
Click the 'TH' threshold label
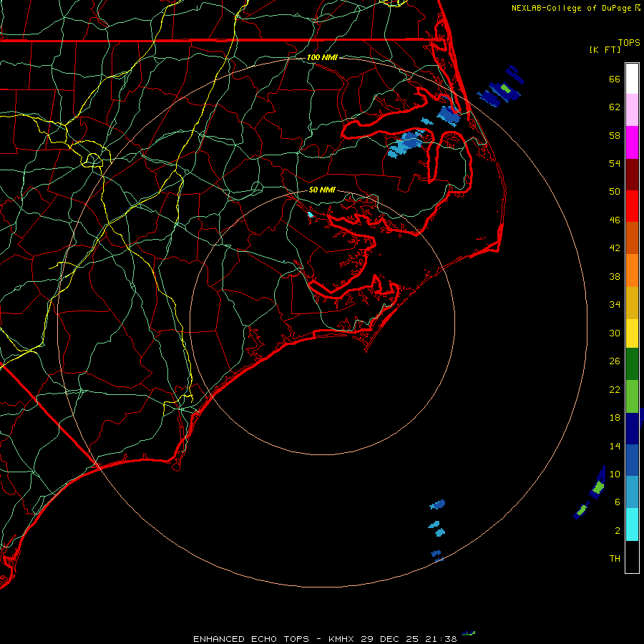pyautogui.click(x=615, y=559)
